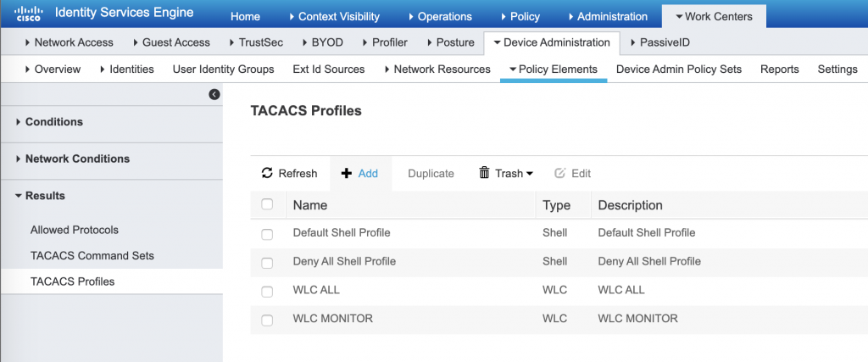Check the Default Shell Profile row checkbox
This screenshot has height=362, width=868.
(x=267, y=234)
